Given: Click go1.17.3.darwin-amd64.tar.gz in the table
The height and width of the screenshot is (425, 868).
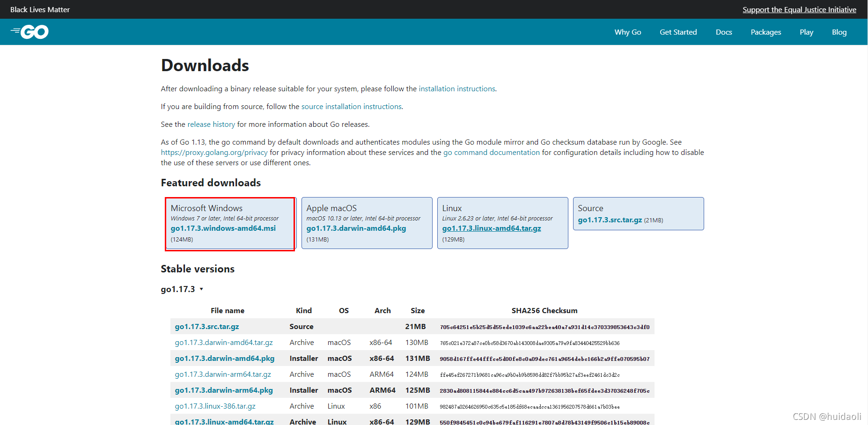Looking at the screenshot, I should click(x=224, y=342).
